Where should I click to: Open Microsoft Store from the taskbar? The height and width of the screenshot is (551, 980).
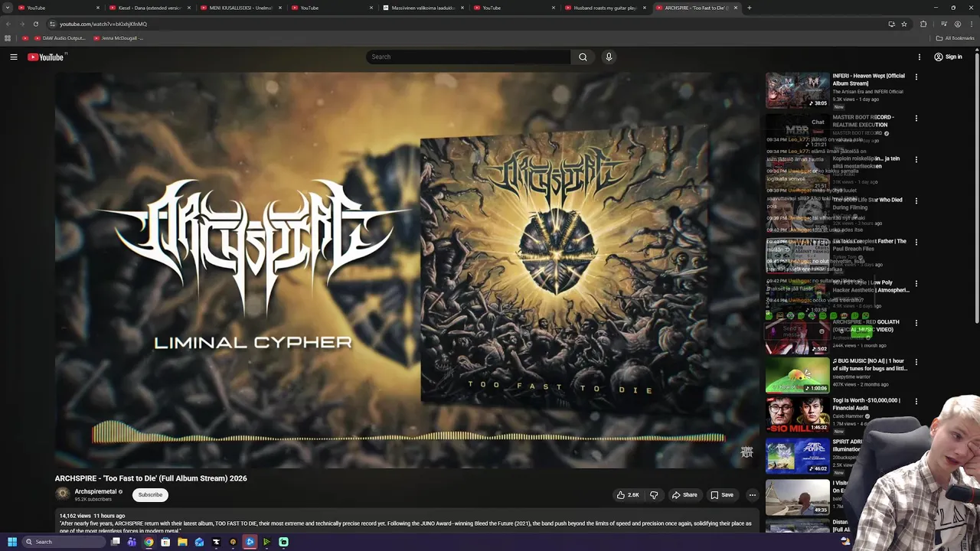165,542
